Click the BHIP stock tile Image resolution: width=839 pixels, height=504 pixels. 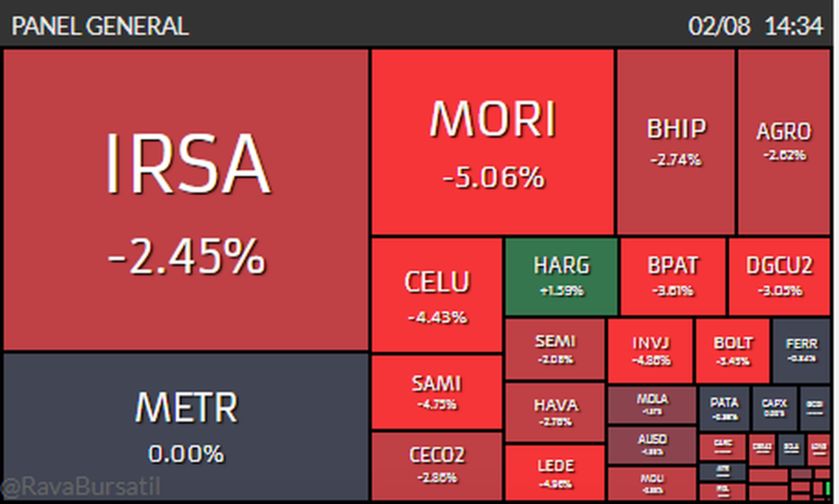point(675,143)
